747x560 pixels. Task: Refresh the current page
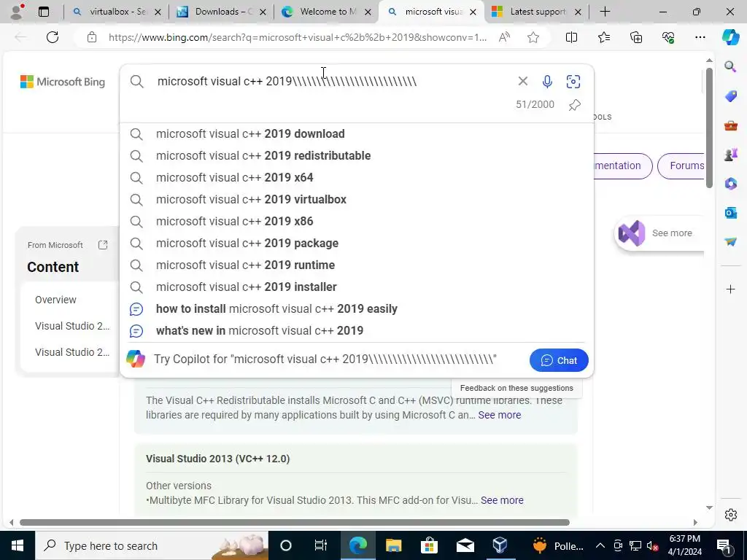[x=53, y=37]
